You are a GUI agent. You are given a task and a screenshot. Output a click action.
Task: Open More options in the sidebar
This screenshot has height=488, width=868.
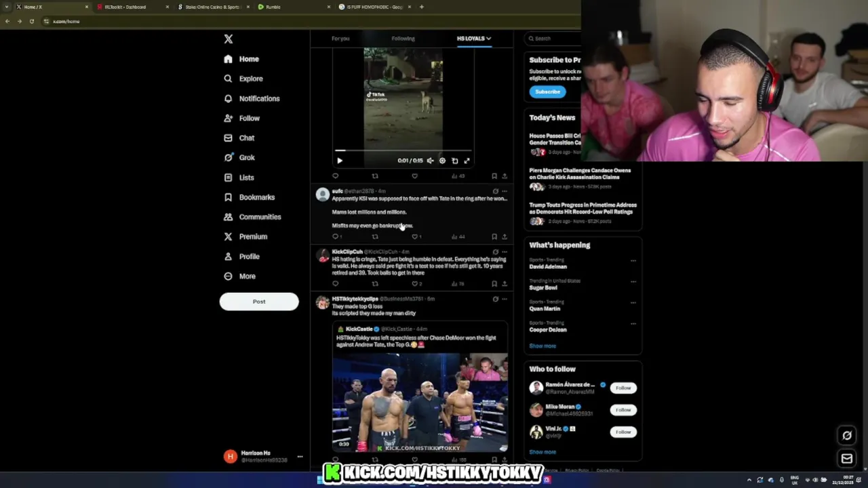pyautogui.click(x=239, y=277)
